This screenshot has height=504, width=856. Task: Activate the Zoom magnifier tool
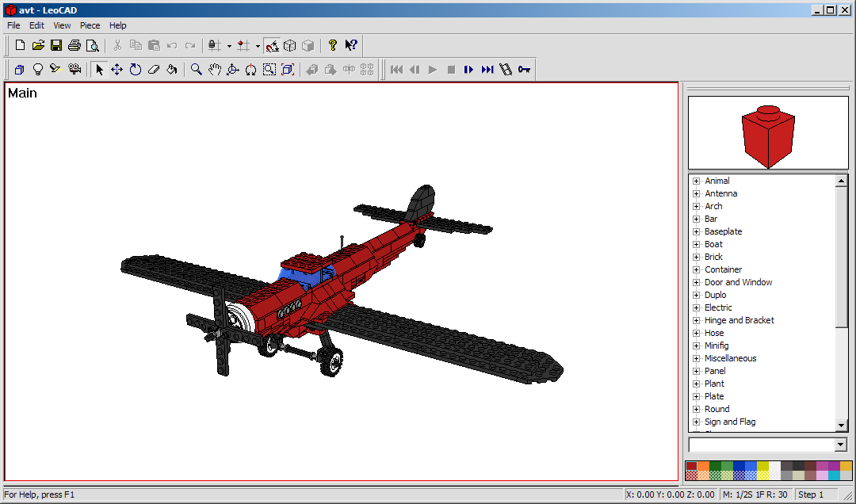click(196, 70)
